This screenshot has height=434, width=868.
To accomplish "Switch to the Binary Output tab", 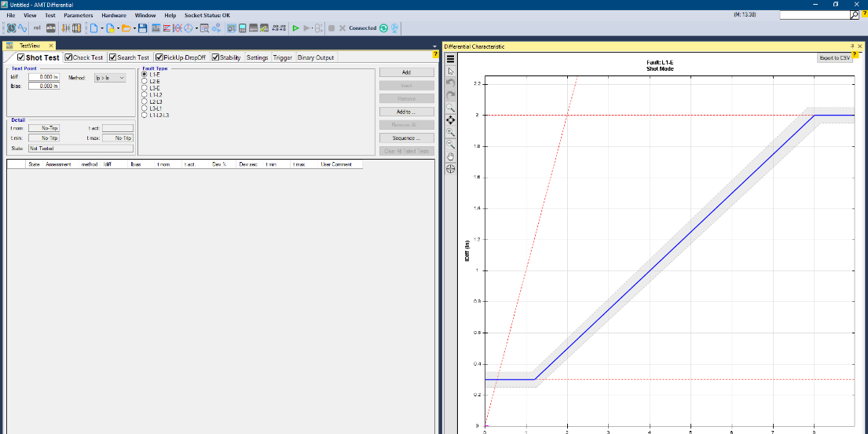I will coord(315,57).
